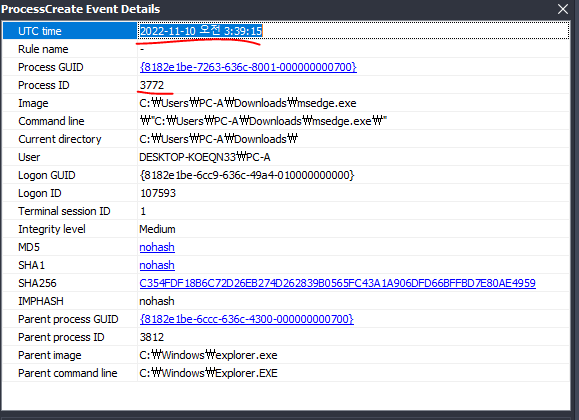Open the SHA1 nohash link
This screenshot has height=420, width=579.
click(157, 265)
